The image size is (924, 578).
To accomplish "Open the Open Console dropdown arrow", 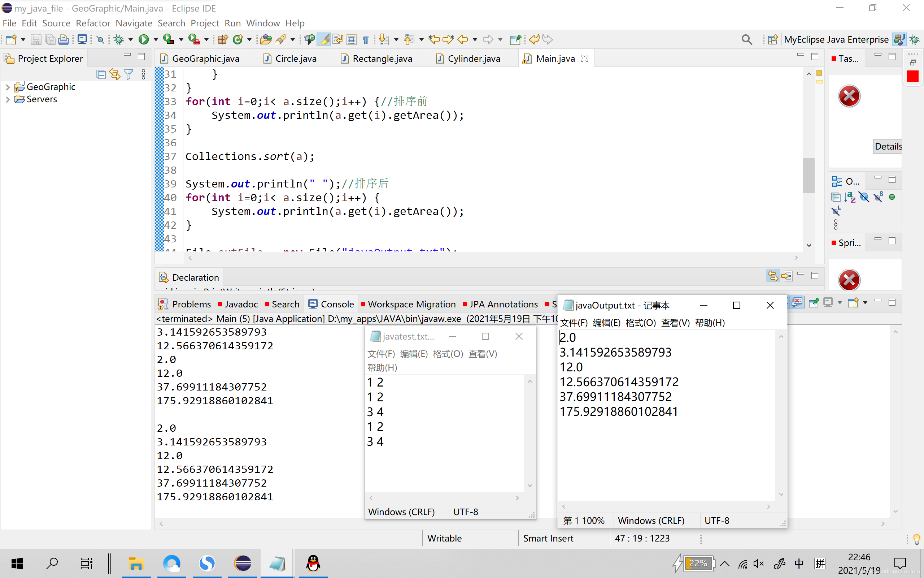I will pos(865,303).
